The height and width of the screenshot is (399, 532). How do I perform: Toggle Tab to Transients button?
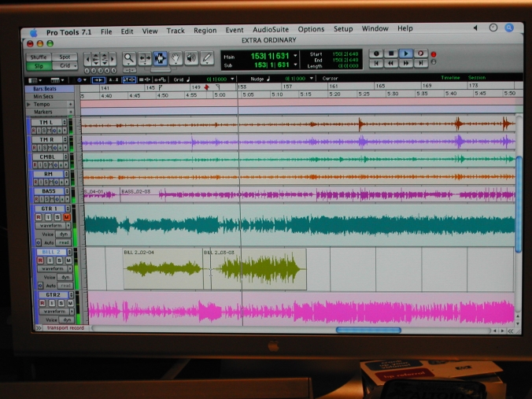[x=98, y=80]
